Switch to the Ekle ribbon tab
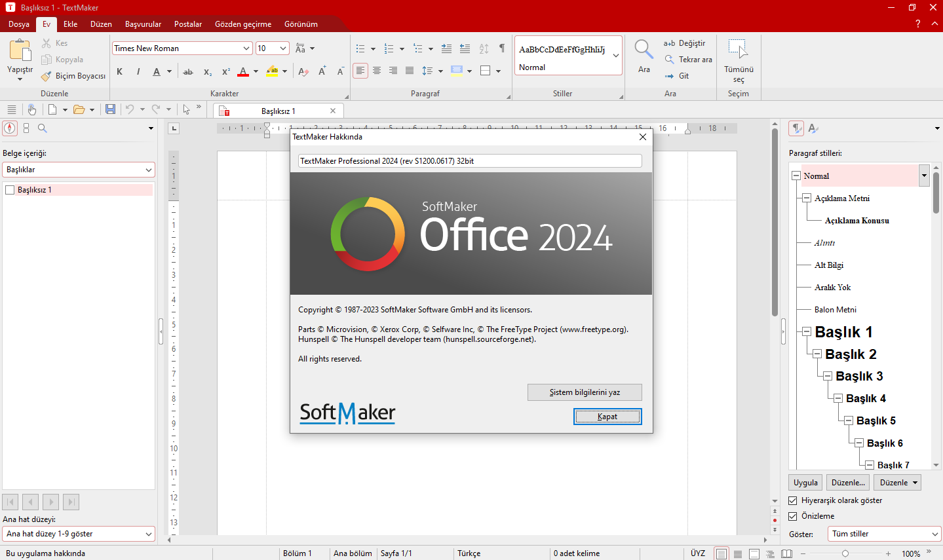 (x=70, y=24)
